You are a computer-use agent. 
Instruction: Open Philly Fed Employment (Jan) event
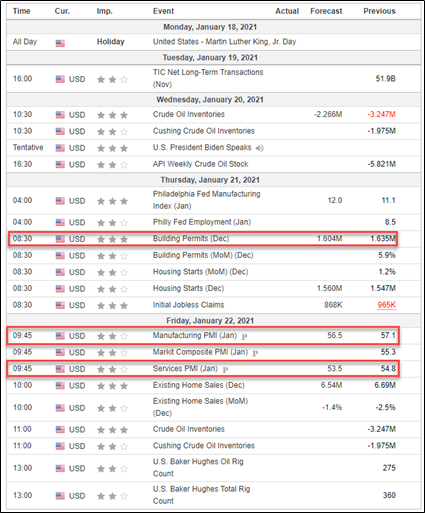202,222
